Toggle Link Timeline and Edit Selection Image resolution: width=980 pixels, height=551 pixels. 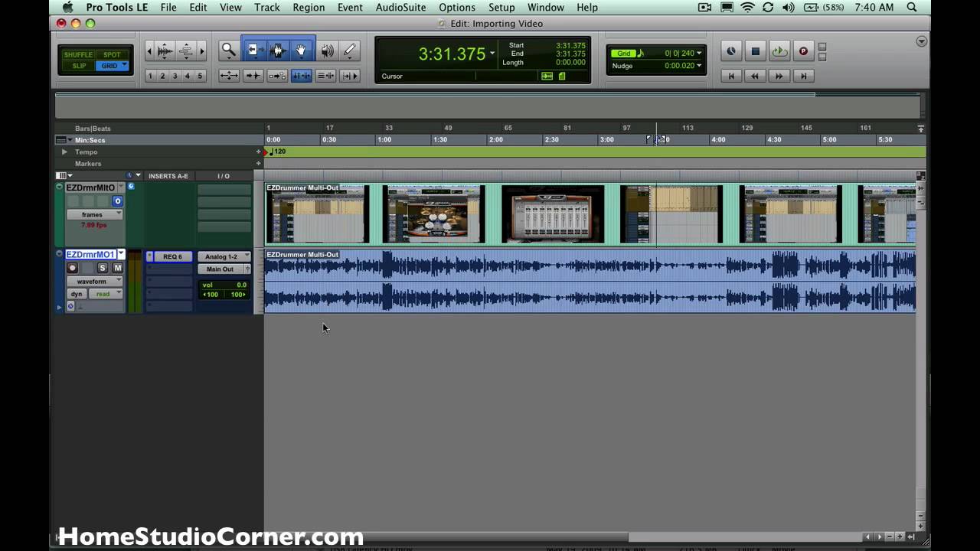(x=301, y=76)
